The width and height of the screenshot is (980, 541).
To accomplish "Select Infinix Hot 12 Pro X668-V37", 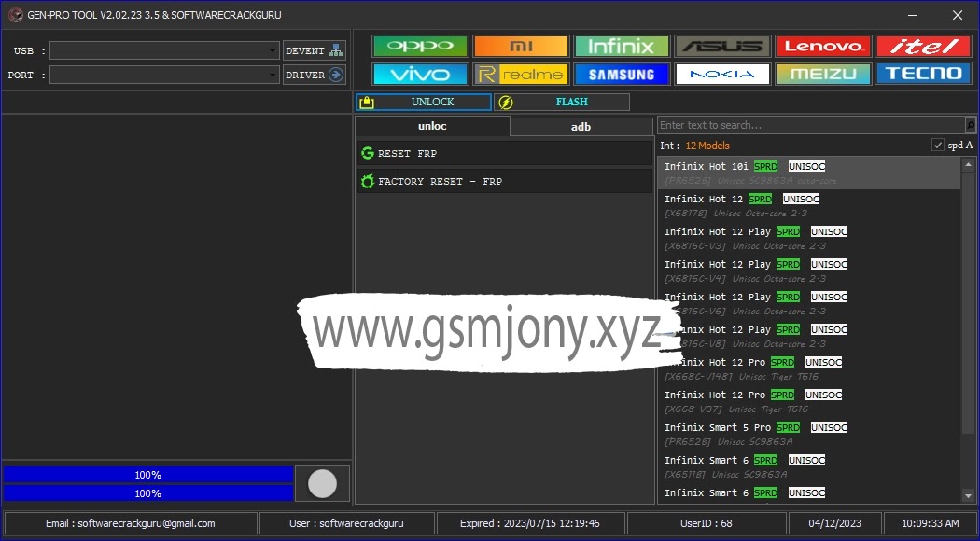I will point(809,402).
